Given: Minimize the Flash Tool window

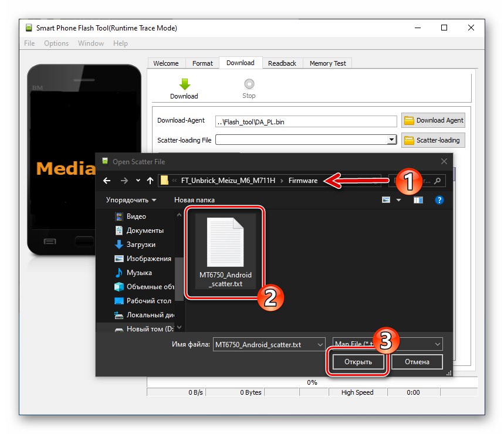Looking at the screenshot, I should [418, 28].
